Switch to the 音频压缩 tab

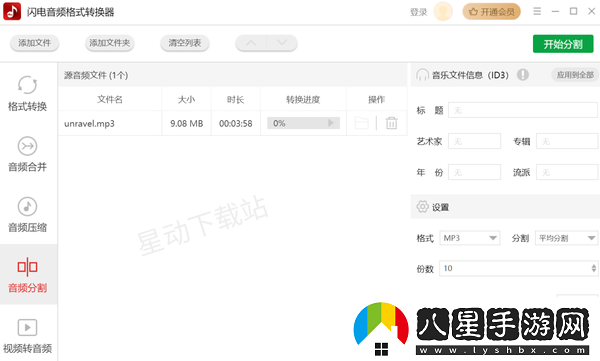(x=28, y=215)
